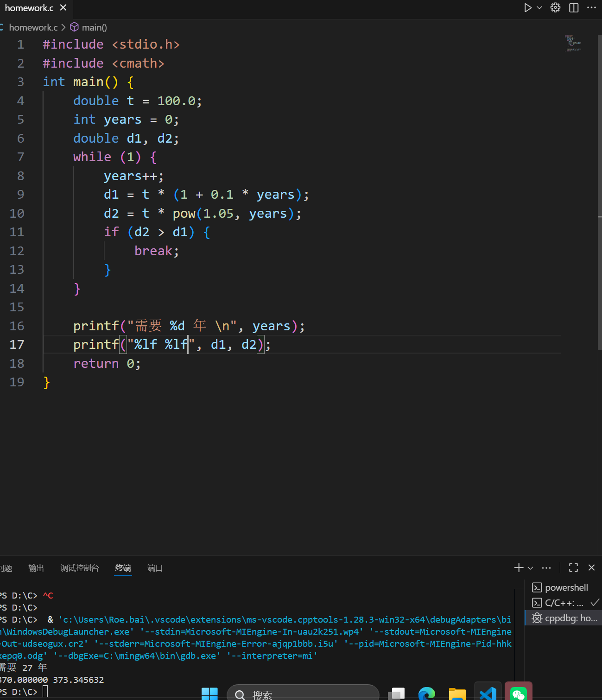Click "return 0;" statement
The width and height of the screenshot is (602, 700).
107,363
